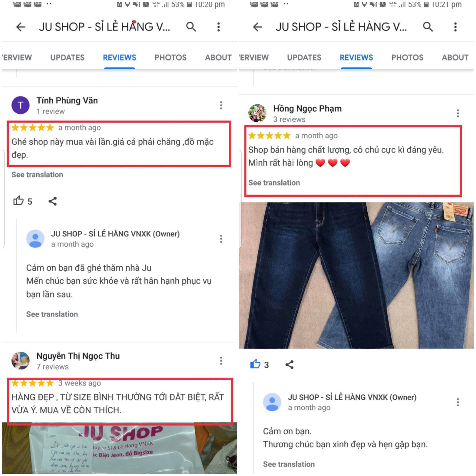
Task: Open options menu for Tính Phùng Văn's review
Action: pyautogui.click(x=221, y=105)
